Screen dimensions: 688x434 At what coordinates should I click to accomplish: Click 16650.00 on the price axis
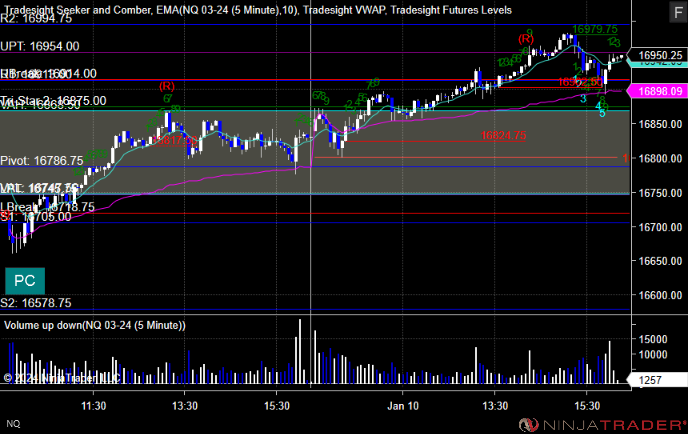[660, 261]
